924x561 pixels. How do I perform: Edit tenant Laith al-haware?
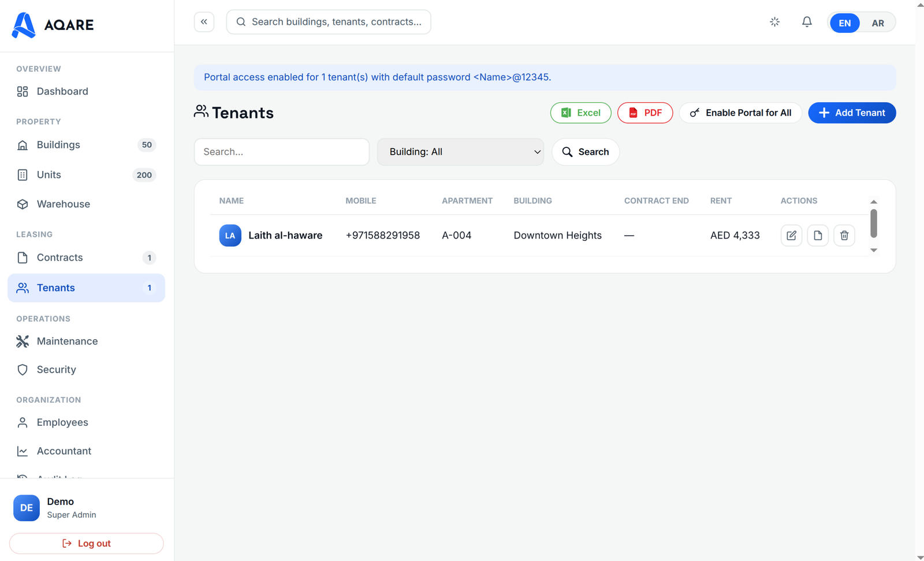pyautogui.click(x=791, y=235)
